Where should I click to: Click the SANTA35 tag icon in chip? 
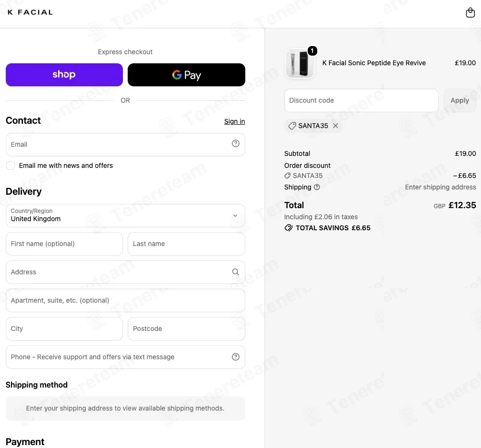[x=292, y=126]
